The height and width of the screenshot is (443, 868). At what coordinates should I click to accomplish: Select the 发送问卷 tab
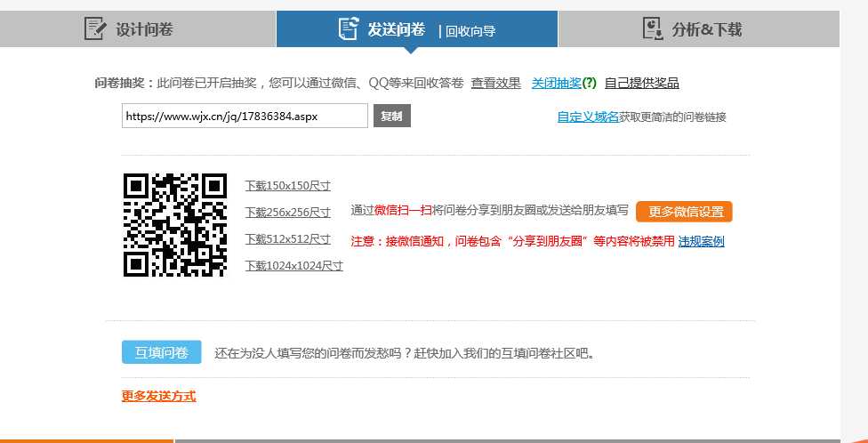[417, 28]
